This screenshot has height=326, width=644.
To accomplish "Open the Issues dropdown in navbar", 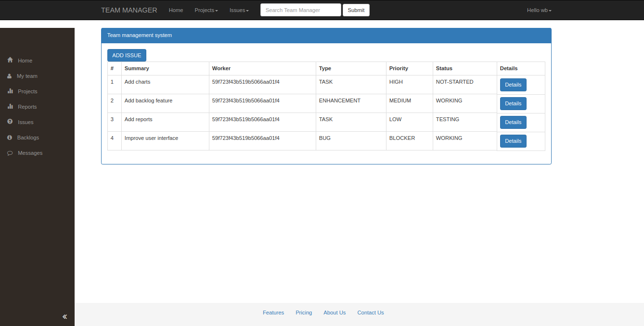I will point(239,10).
